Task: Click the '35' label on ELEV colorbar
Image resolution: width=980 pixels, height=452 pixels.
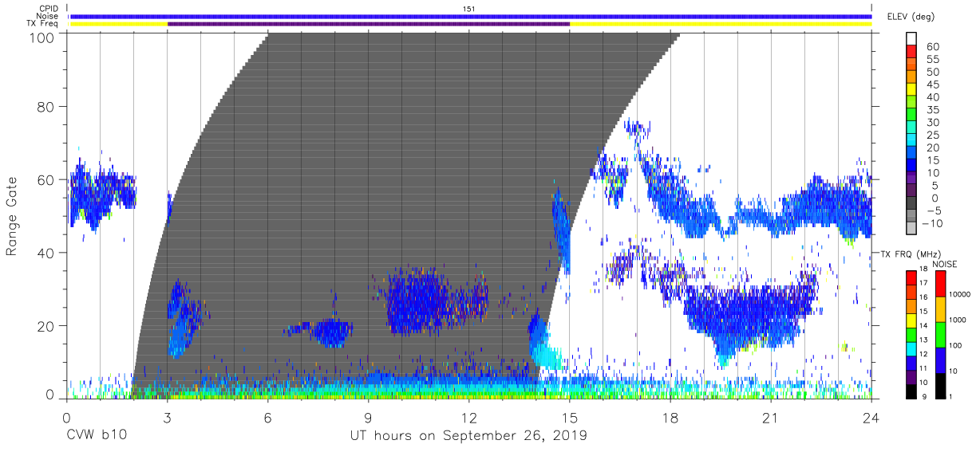Action: tap(932, 110)
